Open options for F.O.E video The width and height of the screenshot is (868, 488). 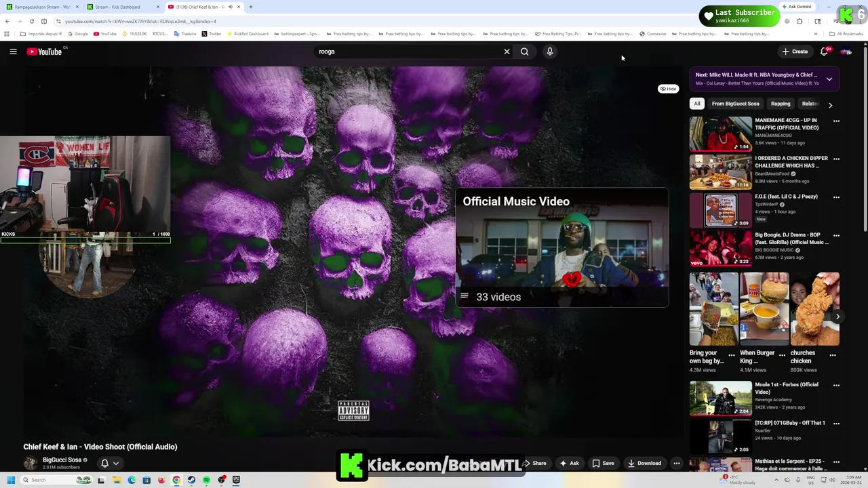tap(836, 197)
